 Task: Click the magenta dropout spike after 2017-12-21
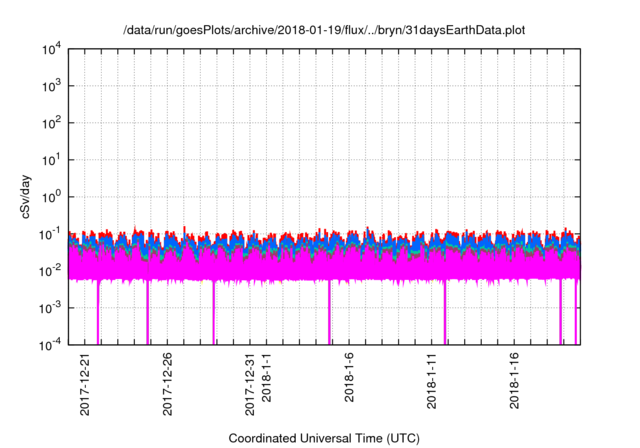point(98,312)
